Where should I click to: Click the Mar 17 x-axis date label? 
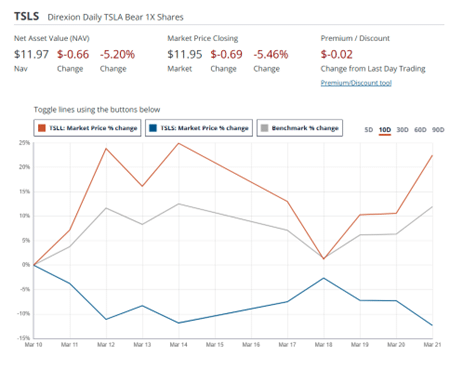click(x=287, y=345)
